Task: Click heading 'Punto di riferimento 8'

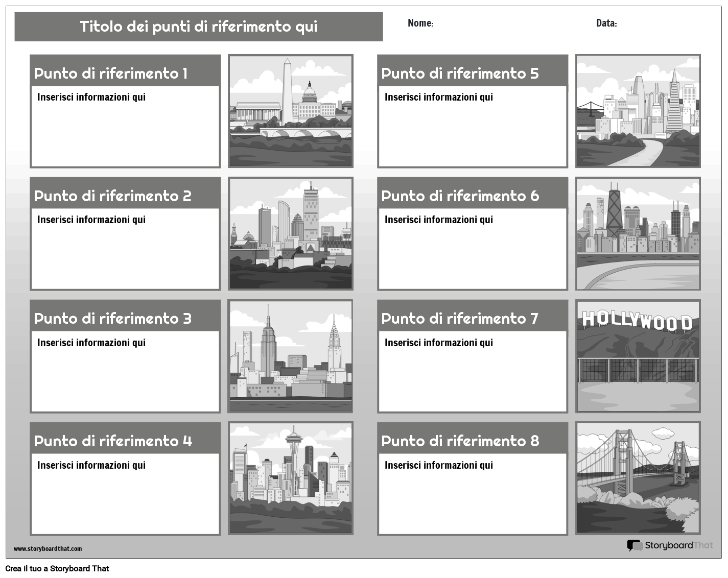Action: tap(460, 441)
